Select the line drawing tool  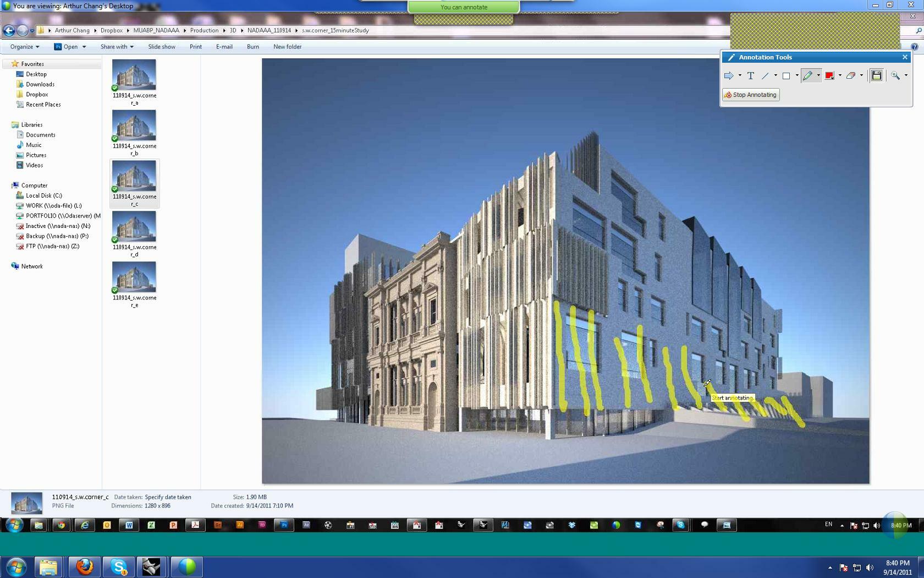tap(765, 76)
